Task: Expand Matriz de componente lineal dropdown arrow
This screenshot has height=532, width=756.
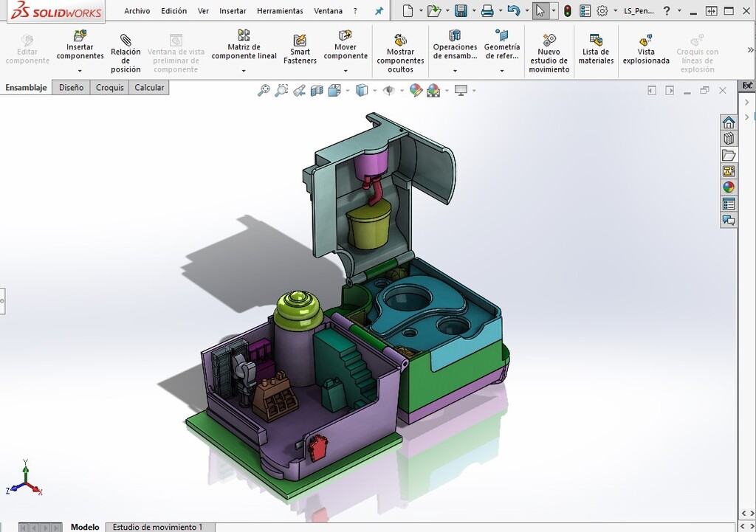Action: click(244, 71)
